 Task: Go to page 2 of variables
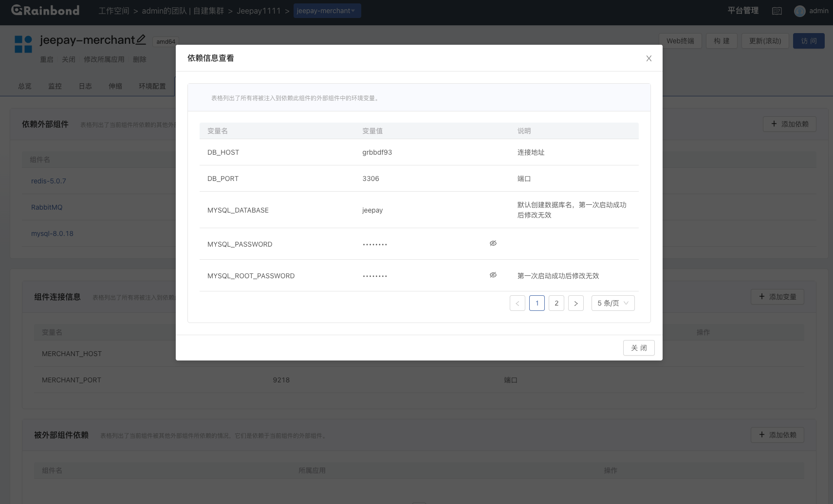[x=556, y=303]
